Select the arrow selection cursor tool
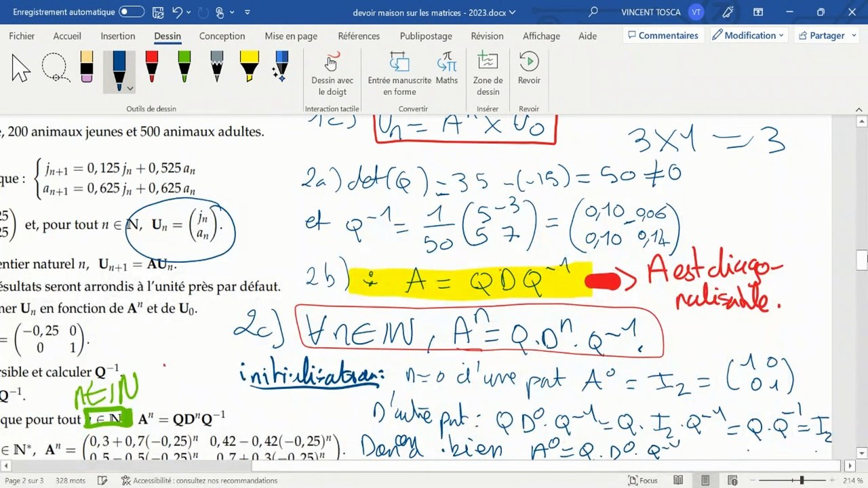Screen dimensions: 868x488 click(x=21, y=68)
